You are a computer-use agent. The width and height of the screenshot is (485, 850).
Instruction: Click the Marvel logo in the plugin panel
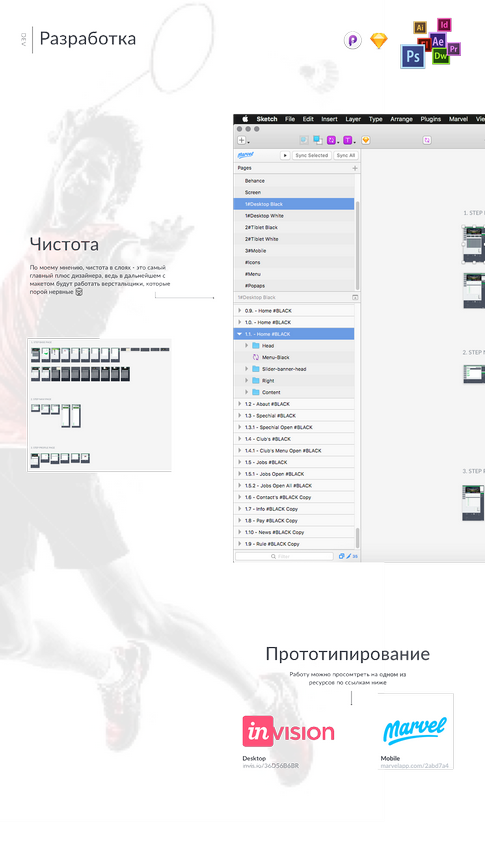tap(245, 155)
